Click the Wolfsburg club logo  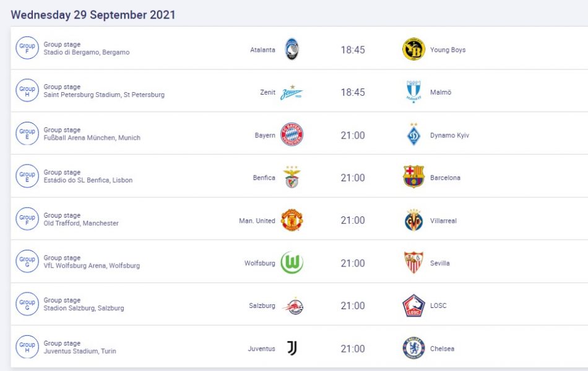[x=292, y=263]
